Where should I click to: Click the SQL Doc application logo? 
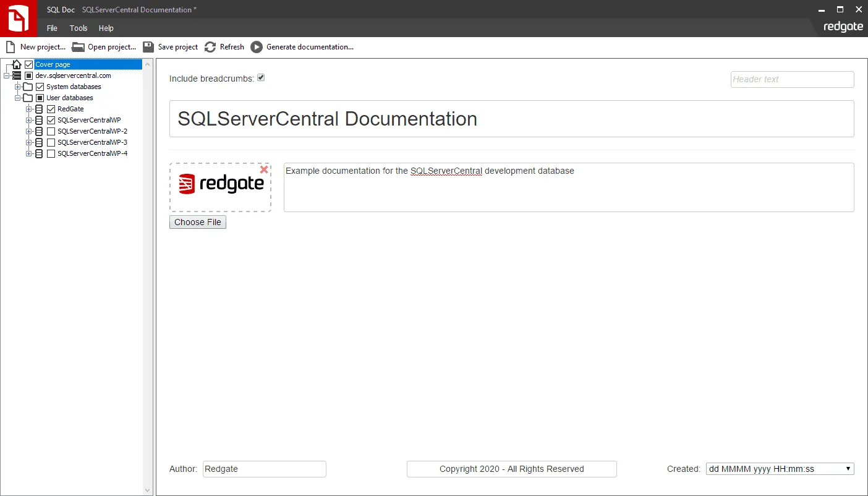tap(18, 18)
